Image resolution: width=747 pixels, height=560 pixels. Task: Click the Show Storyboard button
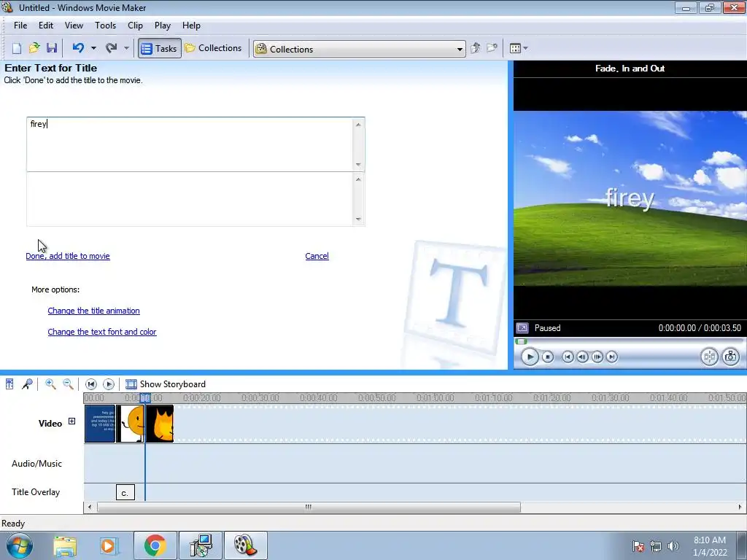tap(166, 384)
